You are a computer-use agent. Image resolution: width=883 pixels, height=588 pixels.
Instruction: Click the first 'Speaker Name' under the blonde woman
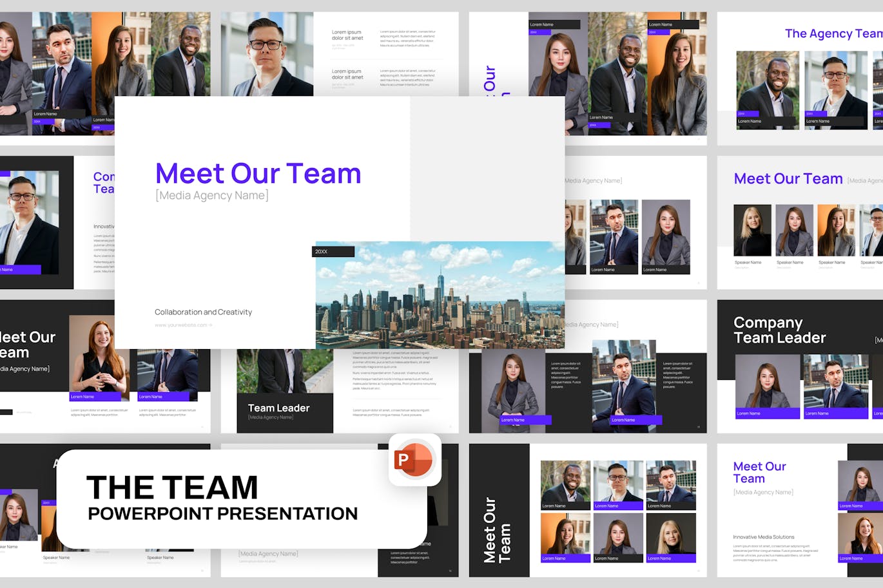point(748,262)
